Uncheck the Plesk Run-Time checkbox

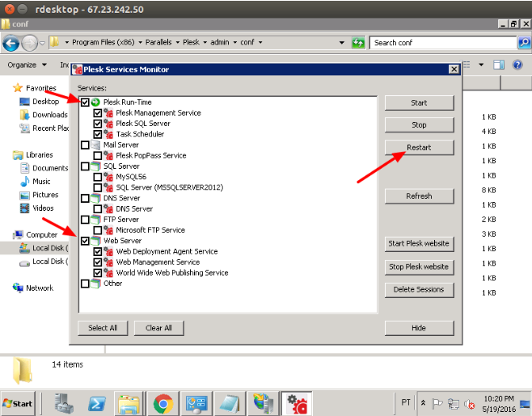coord(85,102)
